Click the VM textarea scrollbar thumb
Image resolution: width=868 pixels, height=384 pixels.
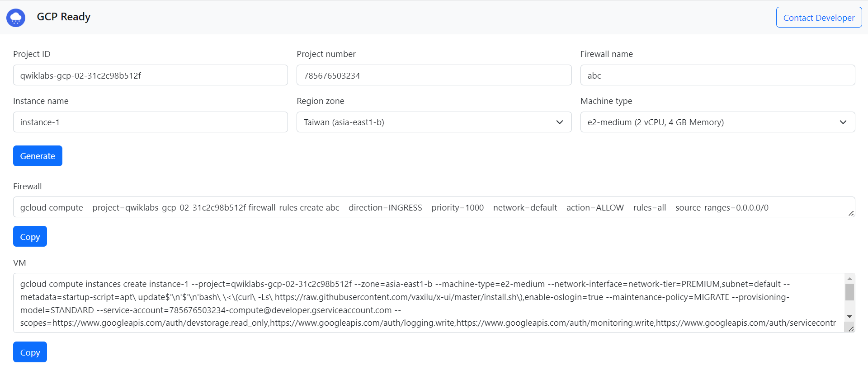pos(849,292)
